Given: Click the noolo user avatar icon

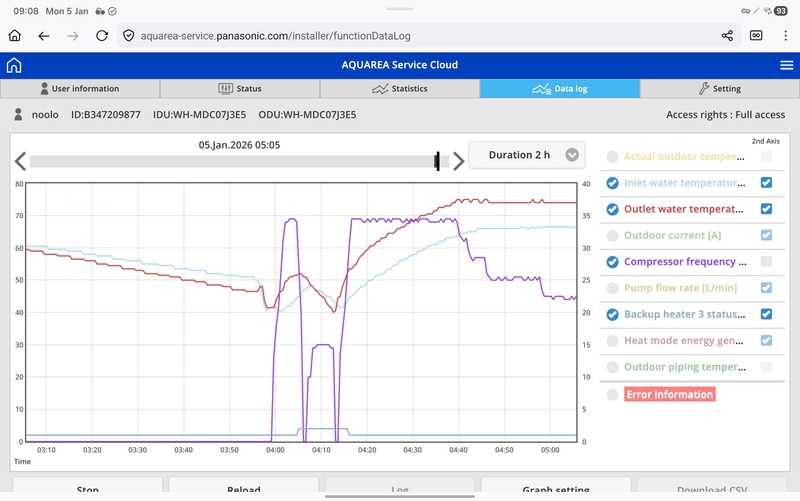Looking at the screenshot, I should point(18,114).
